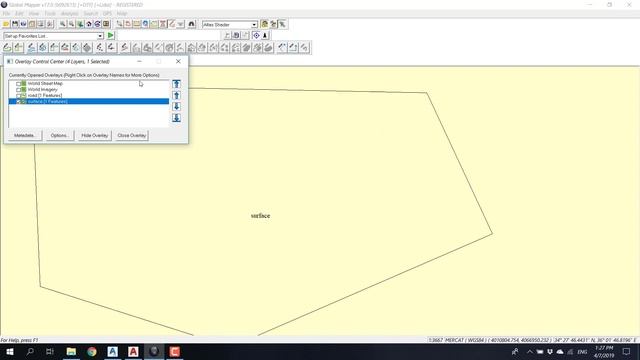The image size is (640, 360).
Task: Open the Help menu
Action: (122, 13)
